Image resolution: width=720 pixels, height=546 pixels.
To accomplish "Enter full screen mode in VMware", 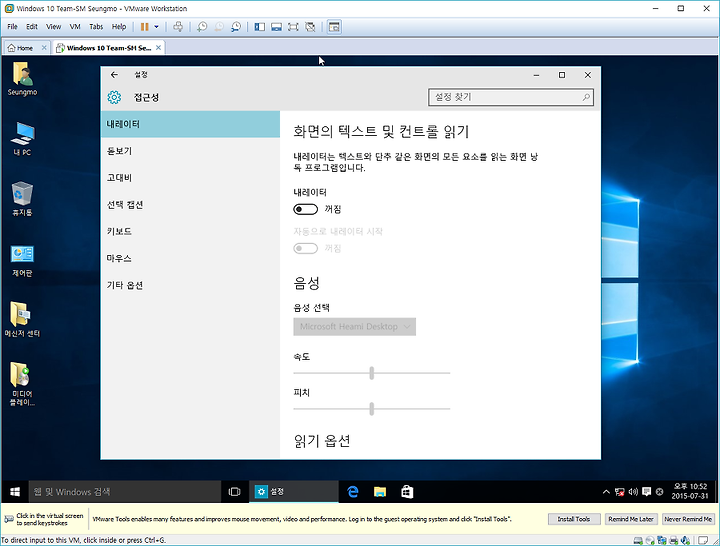I will pos(293,27).
